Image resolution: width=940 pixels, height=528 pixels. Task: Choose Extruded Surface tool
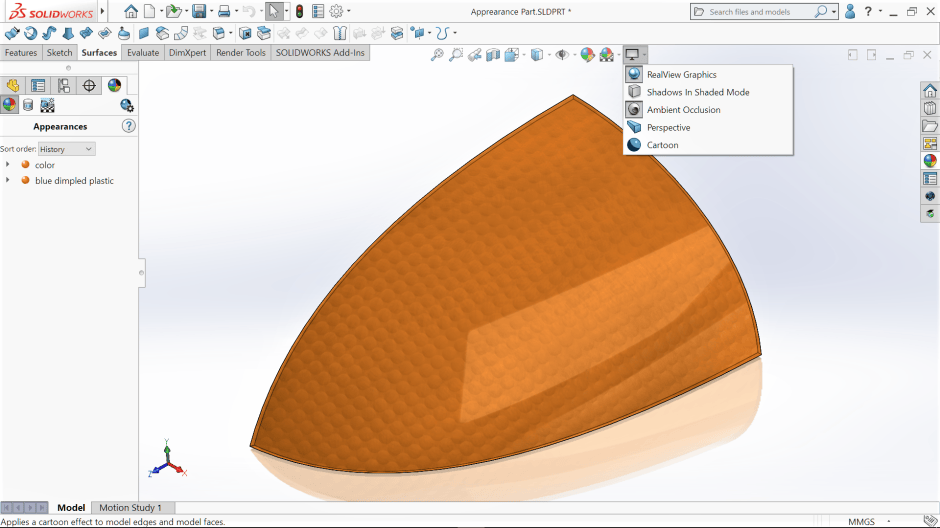click(x=11, y=34)
